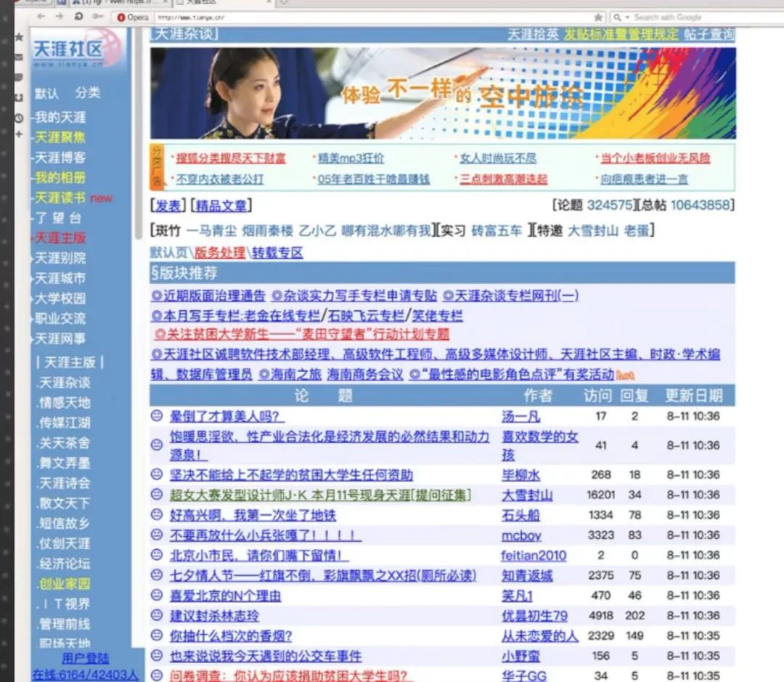Click the smiley icon beside 你抽什么档次的香烟?
The height and width of the screenshot is (682, 784).
pos(157,635)
